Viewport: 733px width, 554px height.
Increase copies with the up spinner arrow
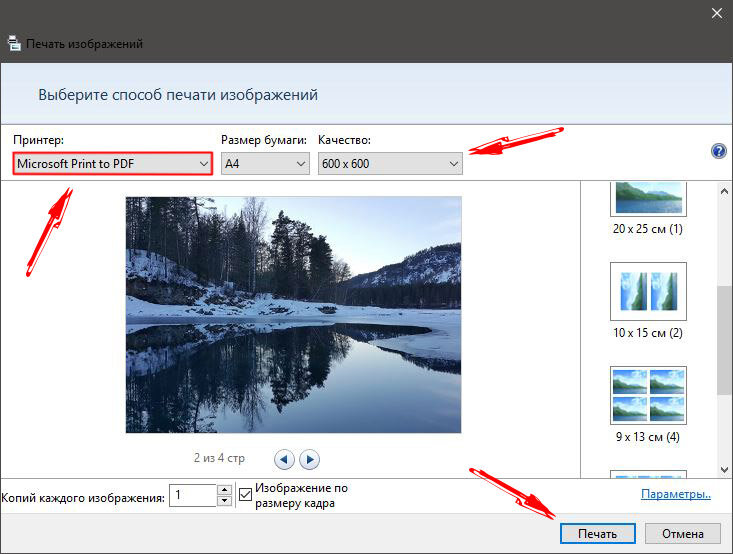tap(225, 489)
